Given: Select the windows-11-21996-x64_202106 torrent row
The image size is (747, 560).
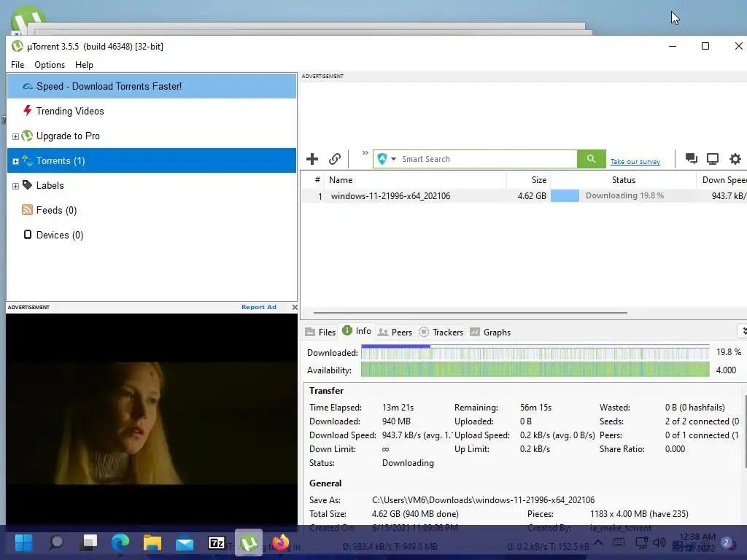Looking at the screenshot, I should [524, 195].
